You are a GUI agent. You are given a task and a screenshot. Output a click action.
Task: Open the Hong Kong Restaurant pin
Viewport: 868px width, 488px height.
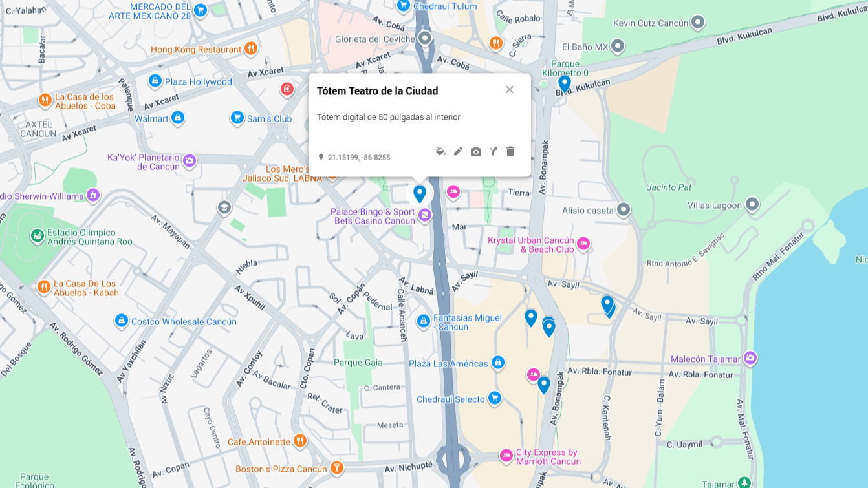(x=250, y=48)
